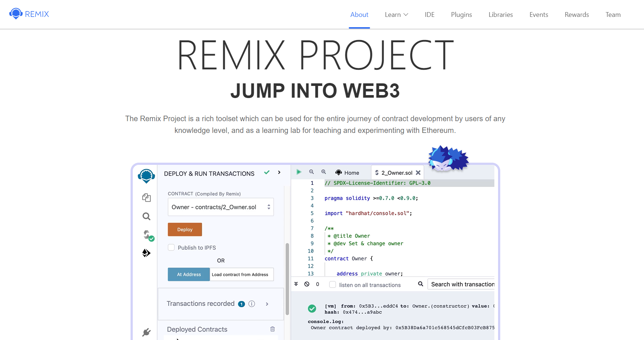Click the hedgehog mascot illustration

point(449,158)
